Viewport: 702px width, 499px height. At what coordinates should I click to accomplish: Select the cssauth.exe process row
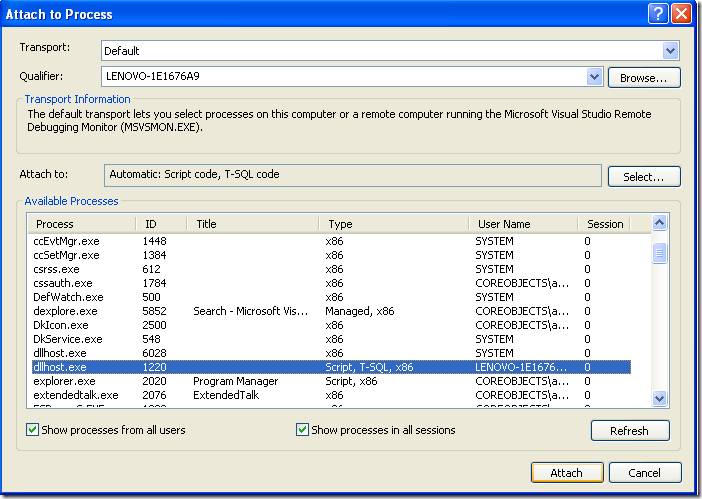click(x=331, y=283)
